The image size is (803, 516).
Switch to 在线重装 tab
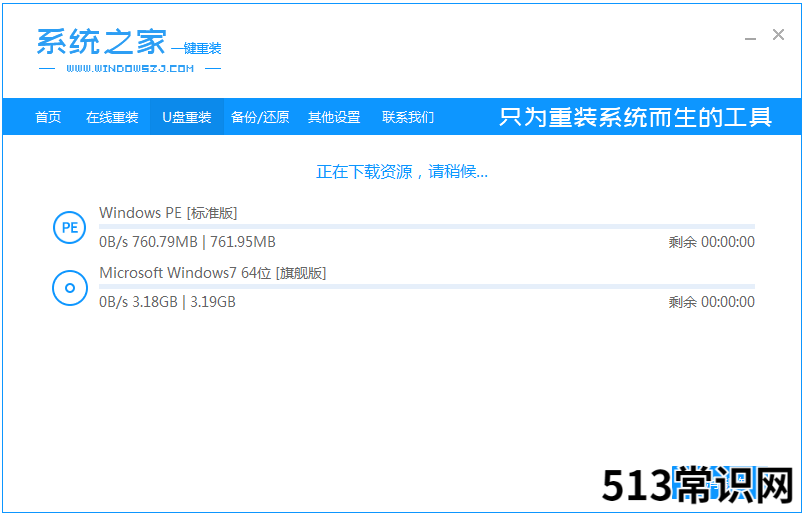pyautogui.click(x=112, y=117)
